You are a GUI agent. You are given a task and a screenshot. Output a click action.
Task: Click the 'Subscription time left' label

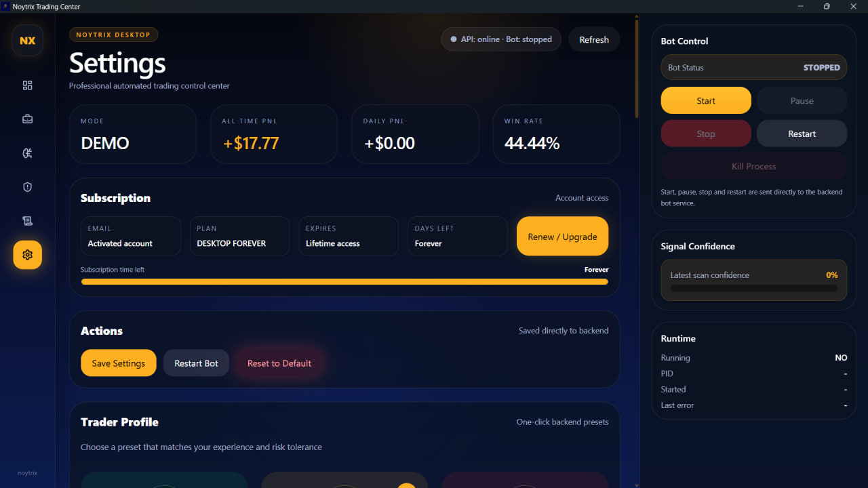(113, 270)
